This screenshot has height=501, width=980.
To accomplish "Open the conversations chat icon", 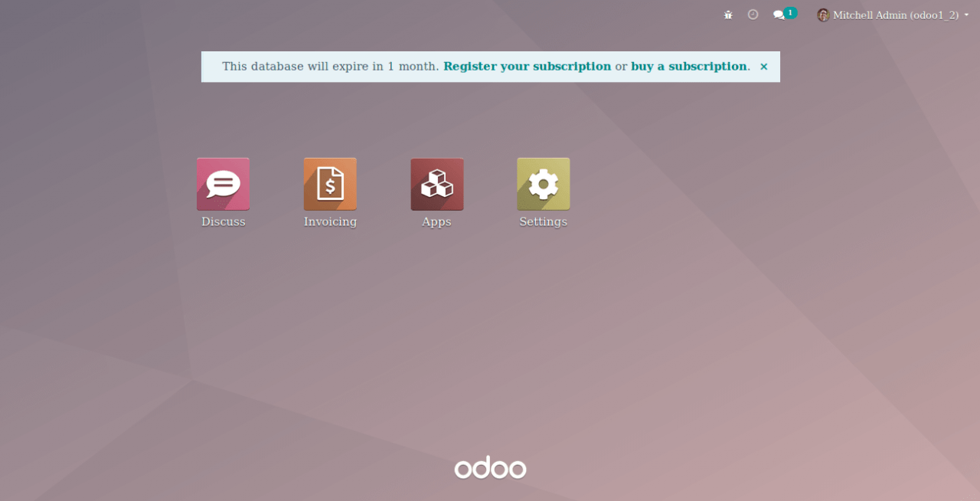I will [778, 15].
